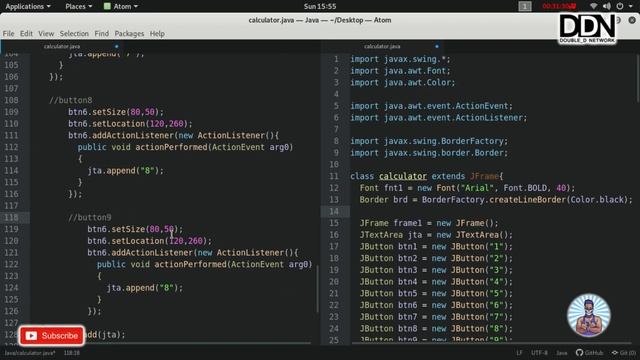This screenshot has width=640, height=360.
Task: Click the modified dot on left tab
Action: tap(117, 46)
